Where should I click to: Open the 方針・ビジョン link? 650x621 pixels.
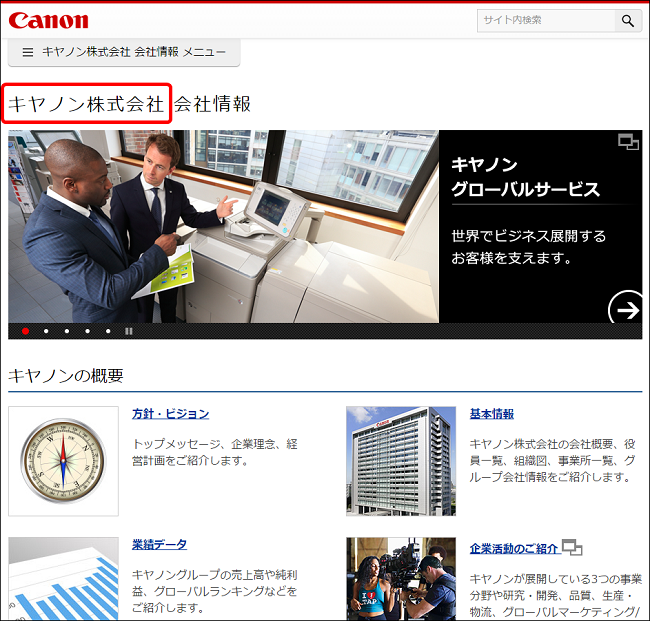tap(170, 414)
